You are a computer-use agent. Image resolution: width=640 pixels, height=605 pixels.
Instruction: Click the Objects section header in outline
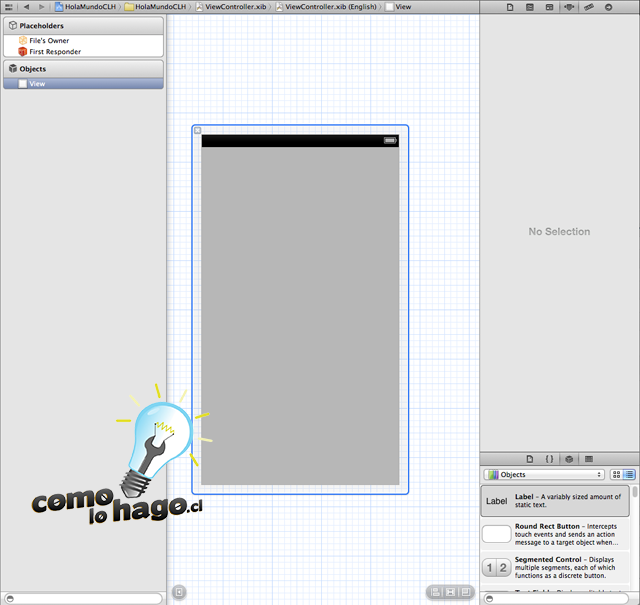[83, 69]
